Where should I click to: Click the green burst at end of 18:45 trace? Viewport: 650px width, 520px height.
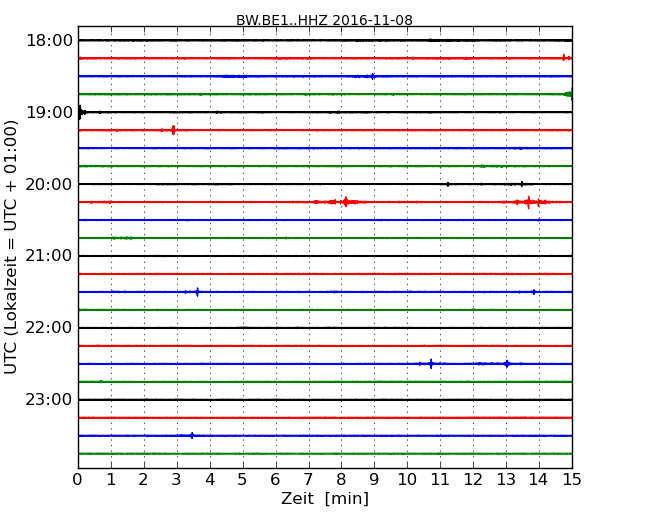569,94
